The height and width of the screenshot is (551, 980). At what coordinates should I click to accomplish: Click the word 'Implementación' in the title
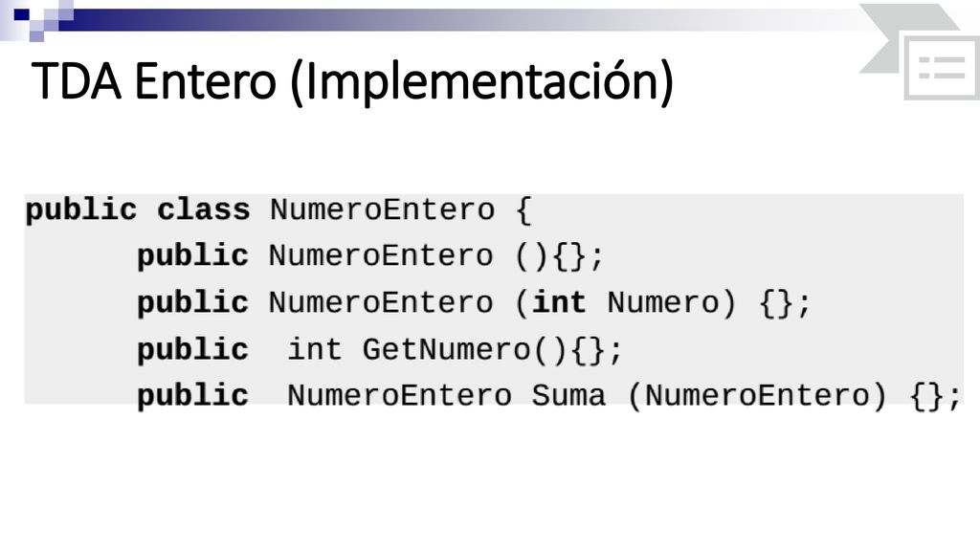click(x=482, y=81)
